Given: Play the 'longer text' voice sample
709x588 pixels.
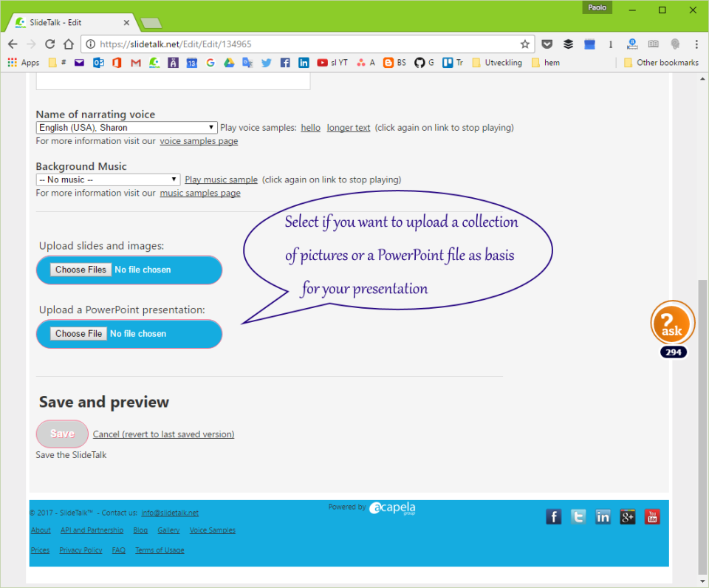Looking at the screenshot, I should tap(349, 128).
